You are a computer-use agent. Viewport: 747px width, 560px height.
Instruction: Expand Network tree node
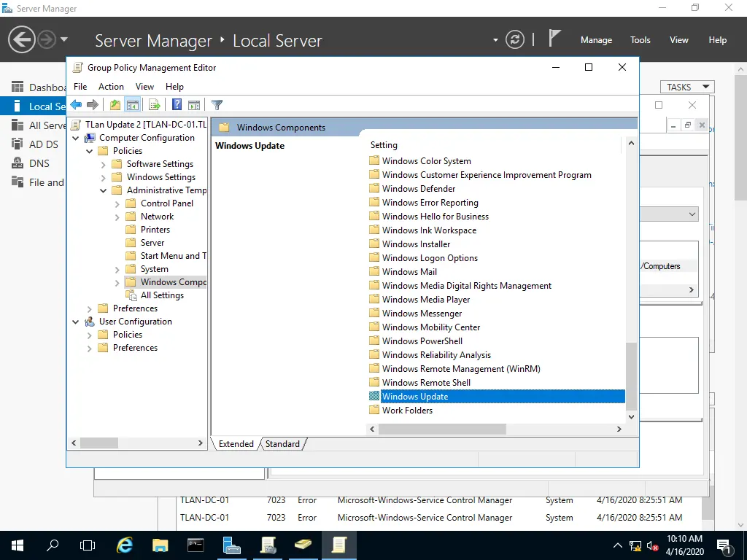point(117,217)
